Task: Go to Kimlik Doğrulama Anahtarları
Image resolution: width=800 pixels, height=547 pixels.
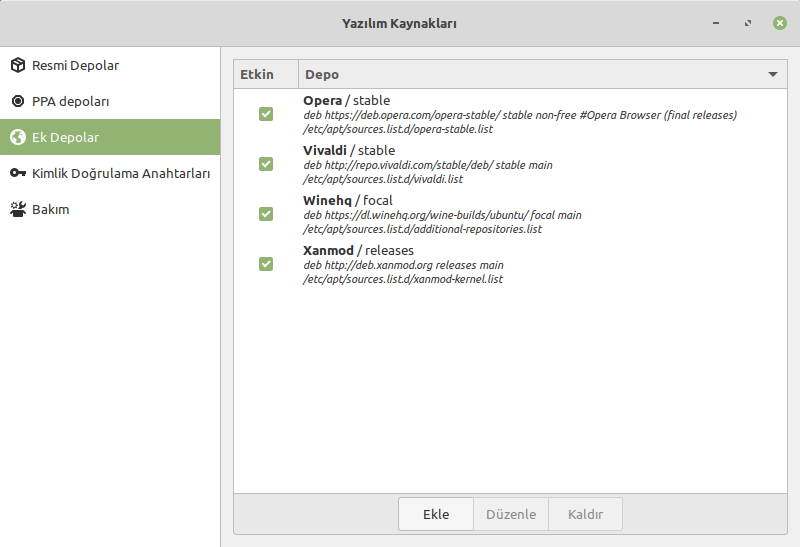Action: click(110, 173)
